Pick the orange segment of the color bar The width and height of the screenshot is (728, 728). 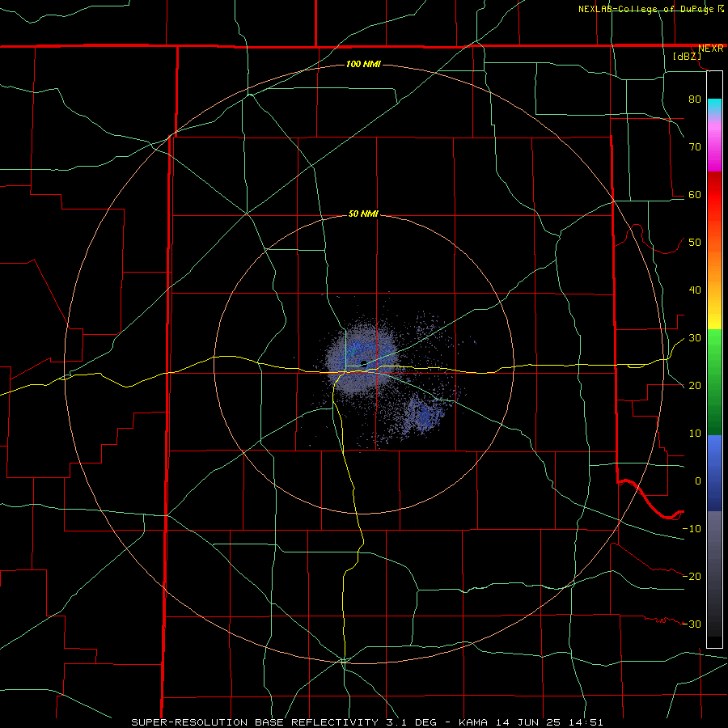pyautogui.click(x=714, y=274)
